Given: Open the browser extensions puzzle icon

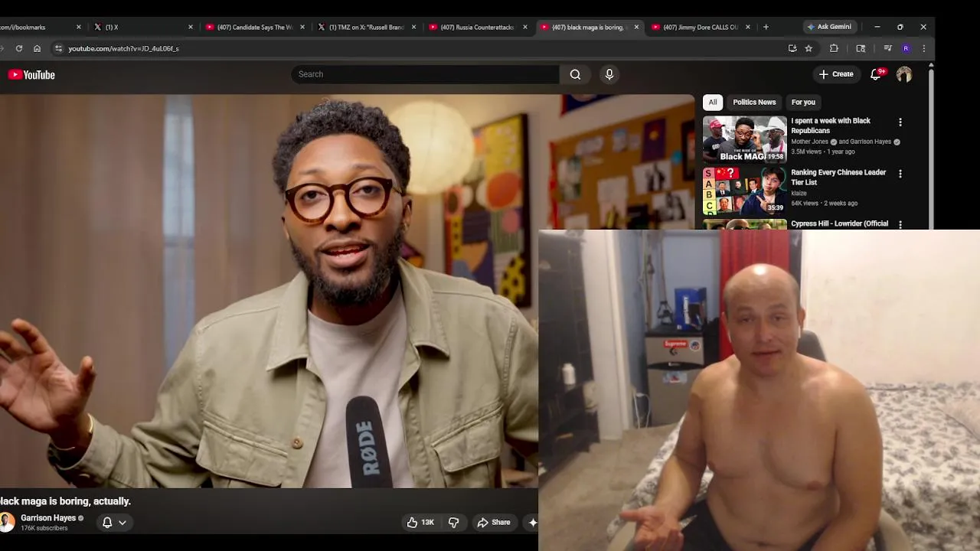Looking at the screenshot, I should coord(834,48).
